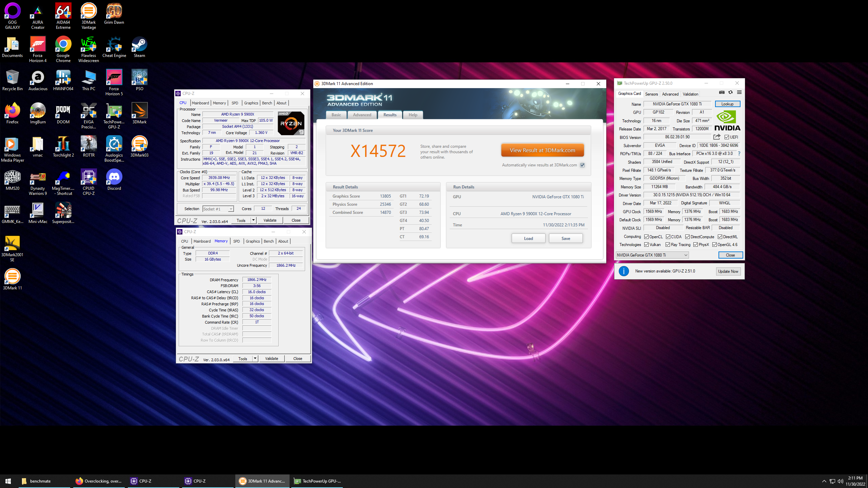Toggle DirectML checkbox in GPU-Z
This screenshot has height=488, width=868.
click(720, 237)
